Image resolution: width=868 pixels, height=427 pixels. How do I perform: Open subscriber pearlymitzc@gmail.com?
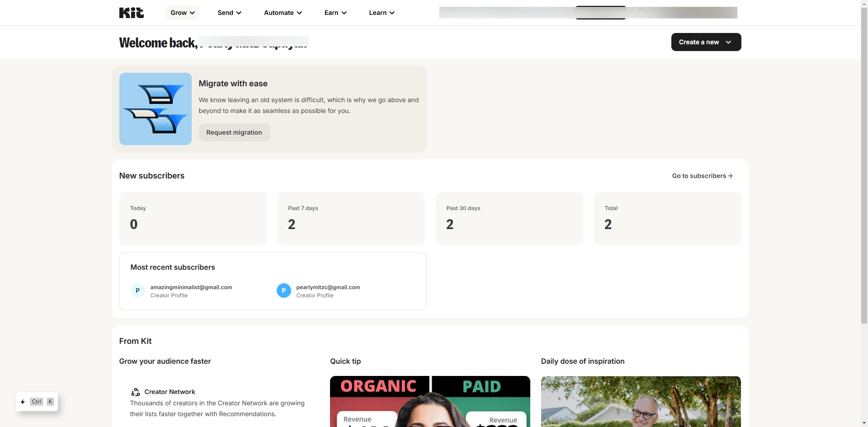[x=328, y=287]
